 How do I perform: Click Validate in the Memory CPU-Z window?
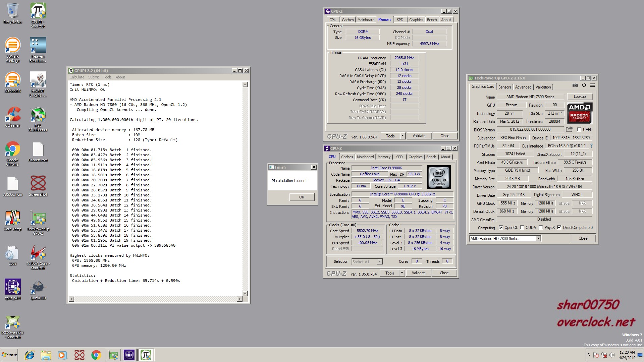click(419, 136)
